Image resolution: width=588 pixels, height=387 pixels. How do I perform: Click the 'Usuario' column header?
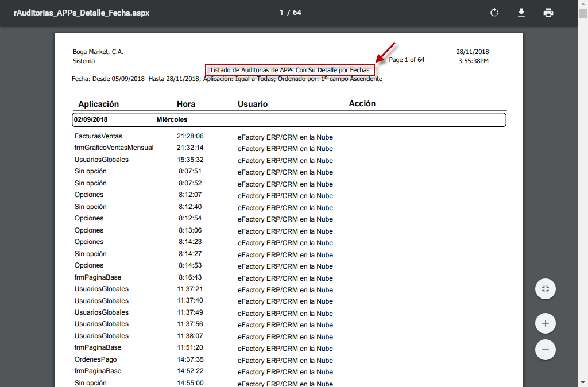[253, 104]
